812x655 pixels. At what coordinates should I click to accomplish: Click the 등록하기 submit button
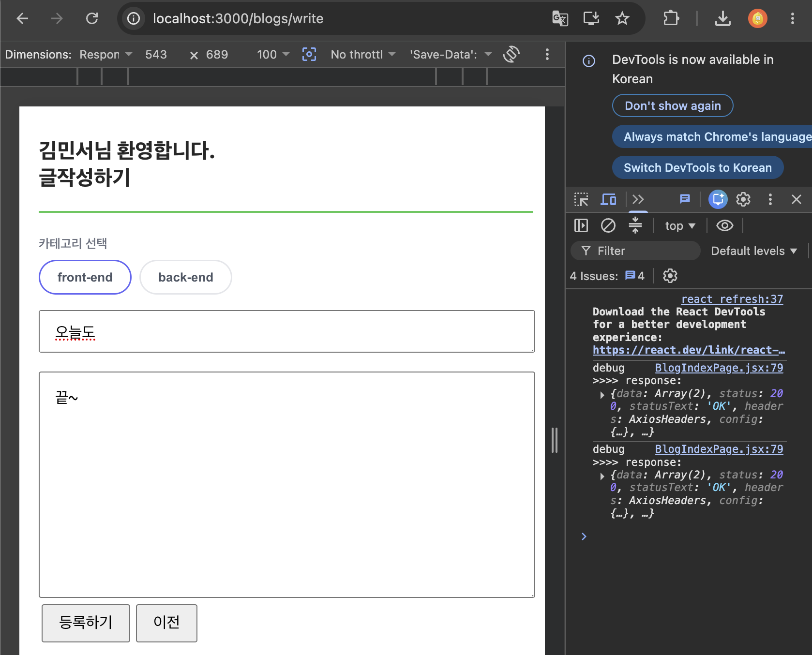click(86, 623)
